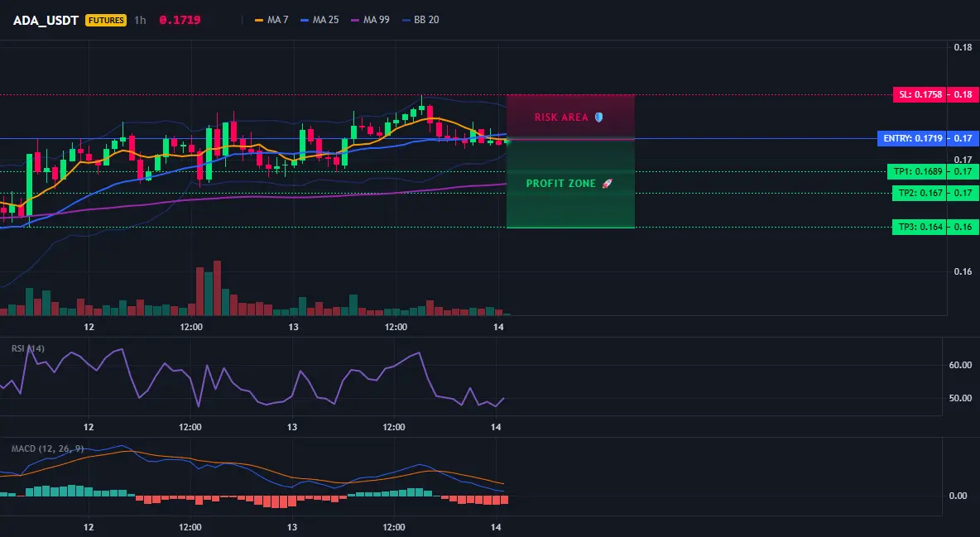Click the RSI (14) indicator title
980x537 pixels.
click(28, 348)
